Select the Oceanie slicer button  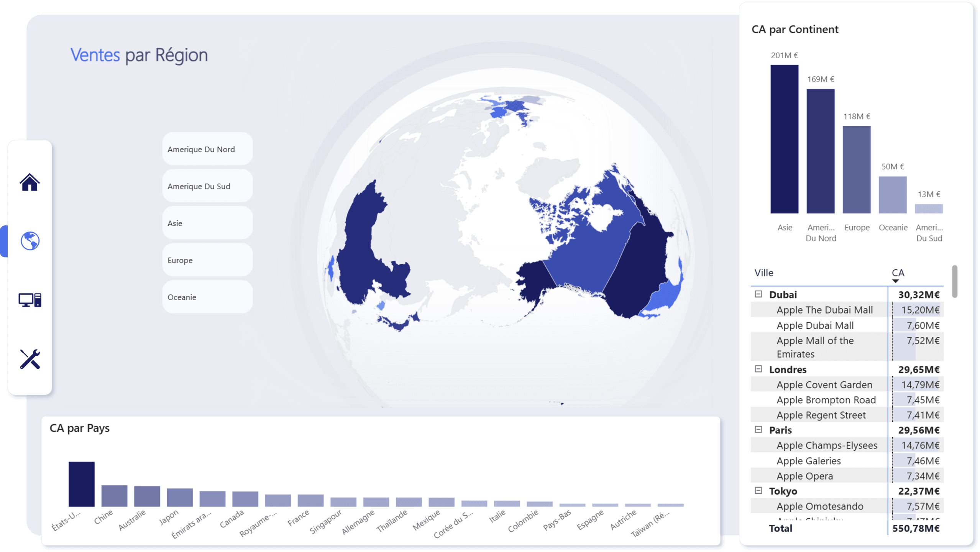(x=207, y=297)
